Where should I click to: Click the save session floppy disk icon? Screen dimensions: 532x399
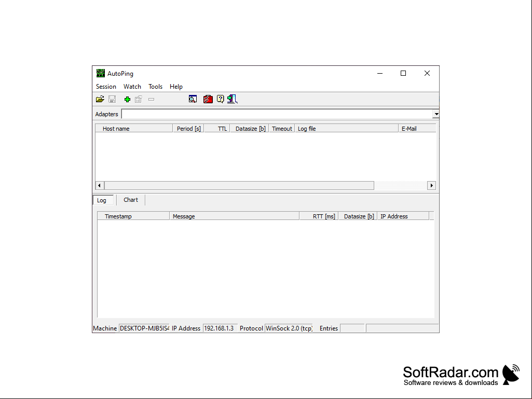point(112,99)
